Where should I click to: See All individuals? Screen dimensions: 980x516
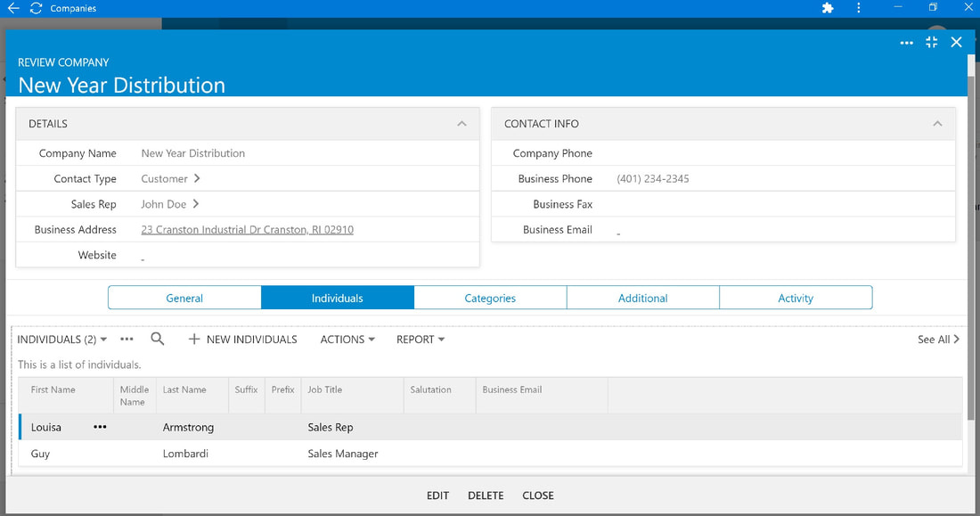tap(938, 339)
